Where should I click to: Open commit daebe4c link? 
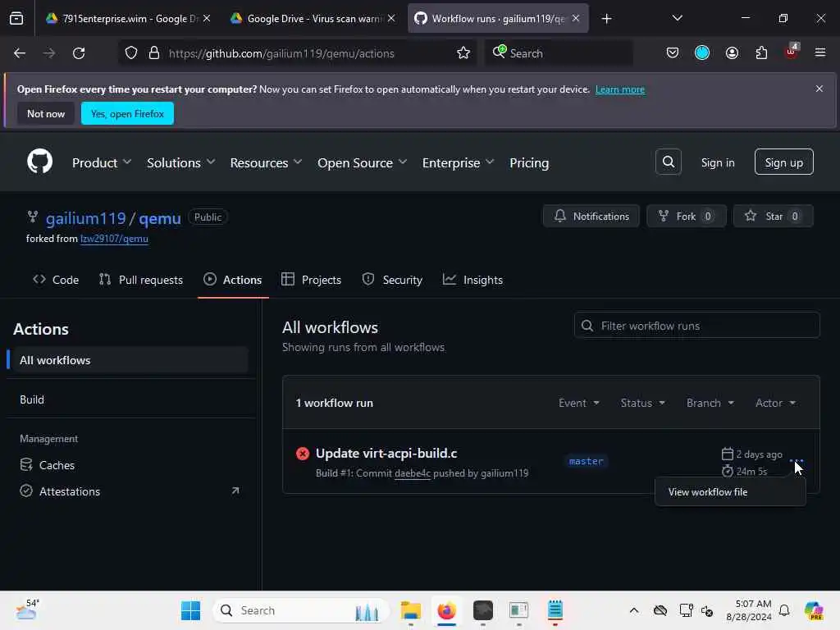click(413, 473)
